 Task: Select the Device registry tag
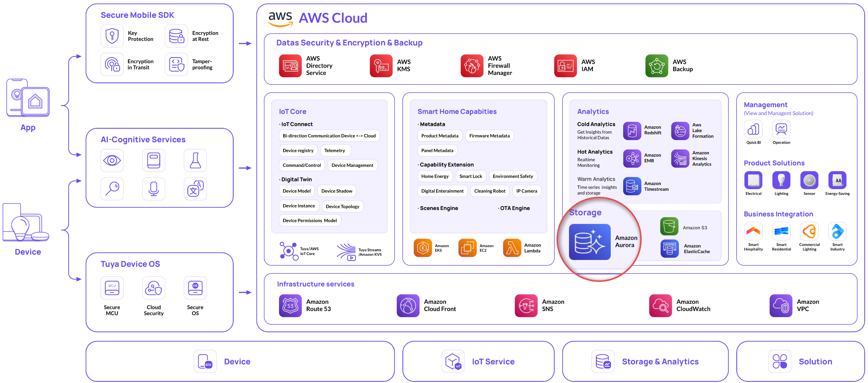[x=298, y=150]
